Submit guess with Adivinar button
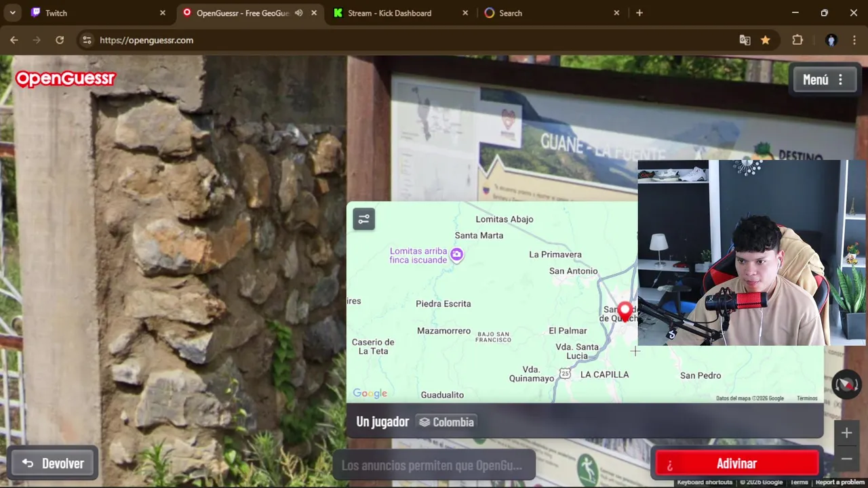Screen dimensions: 868x488 point(736,464)
